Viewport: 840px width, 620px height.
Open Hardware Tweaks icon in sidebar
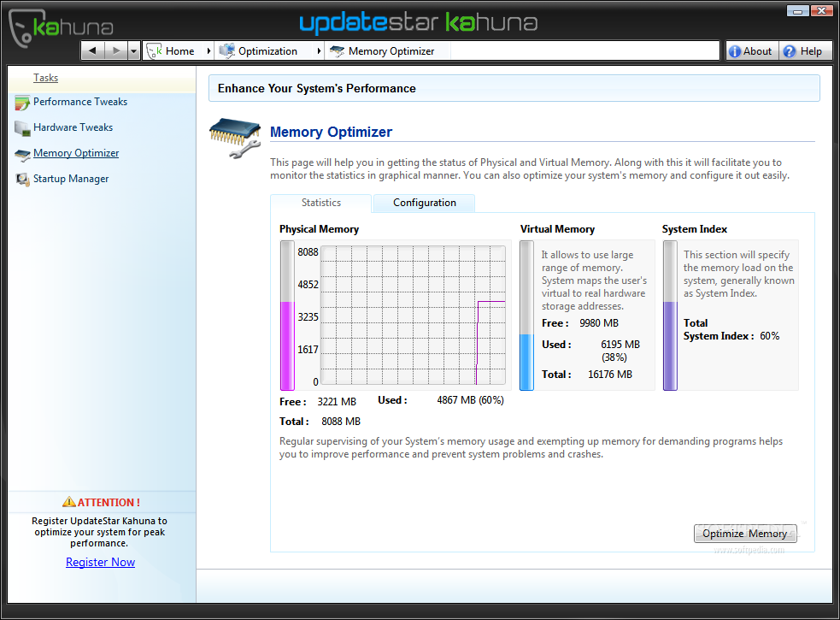22,128
